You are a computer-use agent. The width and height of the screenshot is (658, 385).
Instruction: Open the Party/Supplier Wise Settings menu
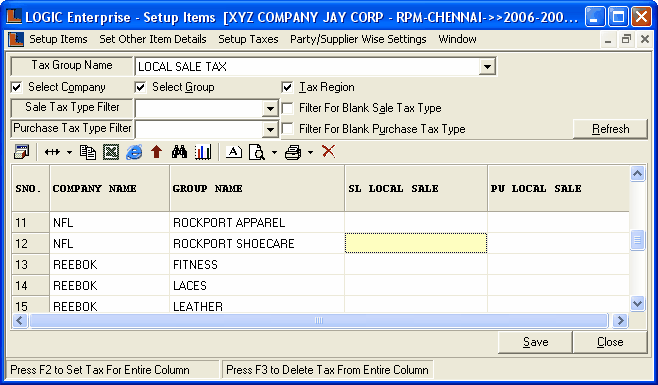coord(358,39)
